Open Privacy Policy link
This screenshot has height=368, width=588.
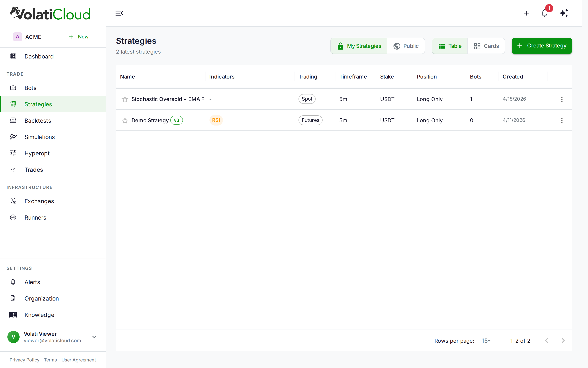tap(24, 360)
